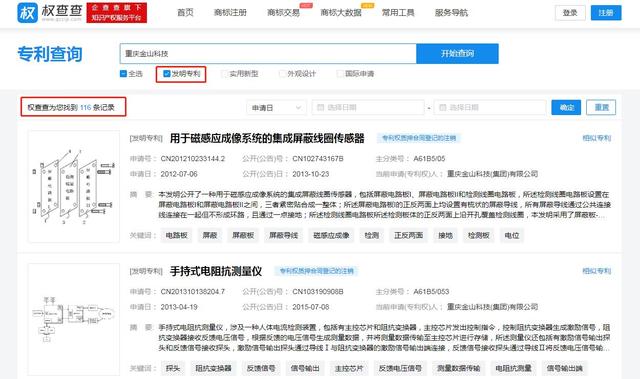Click keyword tag 屏蔽导线
Screen dimensions: 640x379
[283, 235]
